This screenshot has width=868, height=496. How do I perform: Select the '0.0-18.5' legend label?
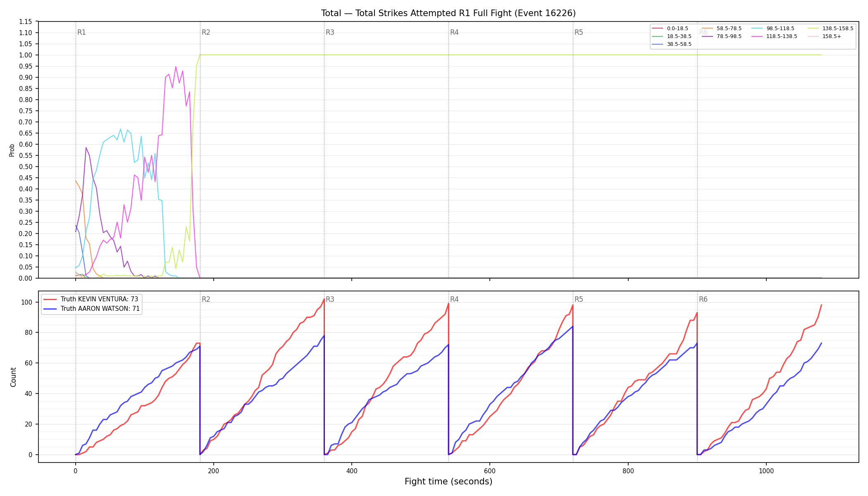(677, 29)
